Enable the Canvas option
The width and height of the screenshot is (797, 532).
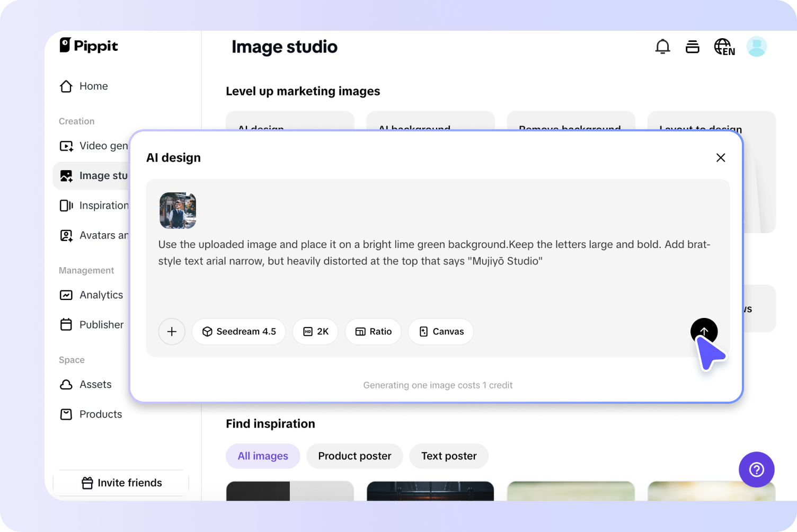click(x=440, y=331)
